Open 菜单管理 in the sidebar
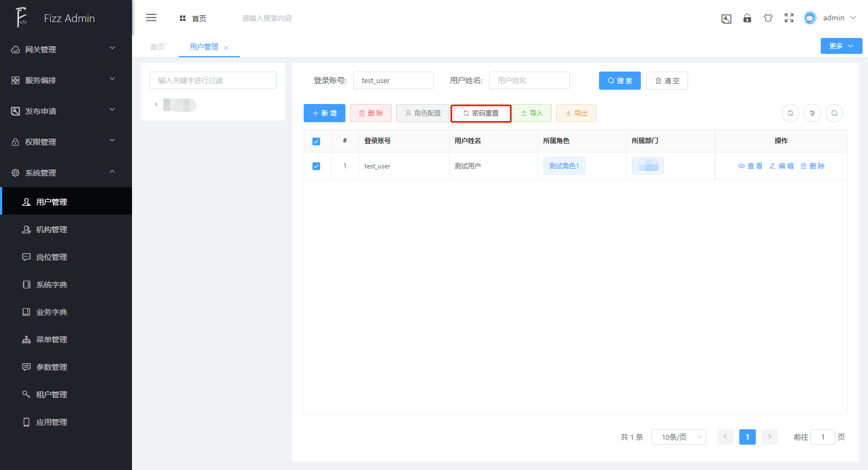Viewport: 868px width, 470px height. point(66,340)
